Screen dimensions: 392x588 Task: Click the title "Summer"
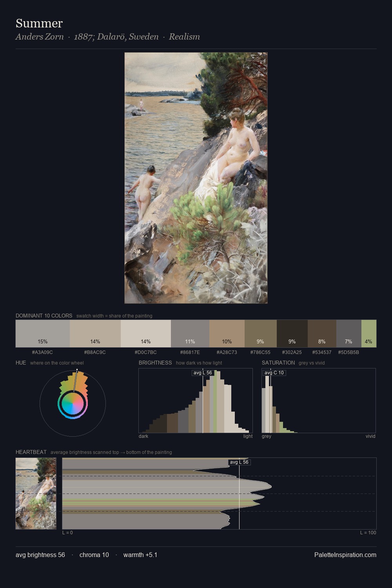tap(39, 23)
